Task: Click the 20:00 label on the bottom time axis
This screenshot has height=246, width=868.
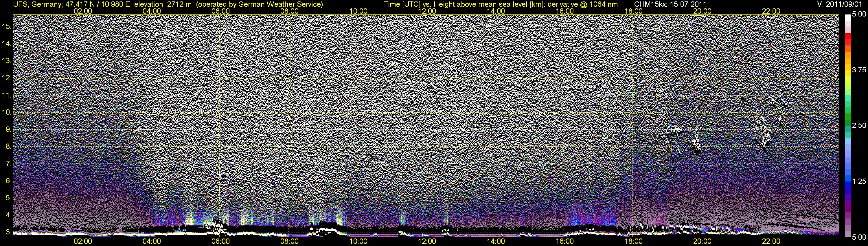Action: 702,241
